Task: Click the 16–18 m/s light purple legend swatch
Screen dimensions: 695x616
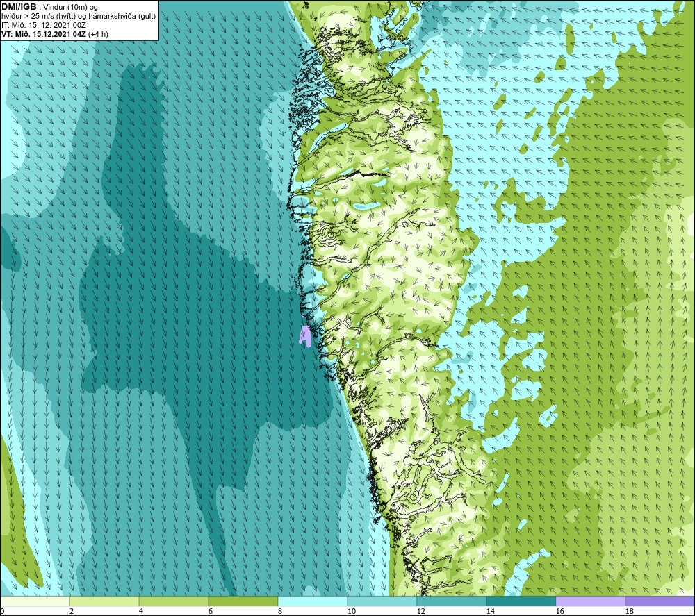Action: [x=590, y=601]
